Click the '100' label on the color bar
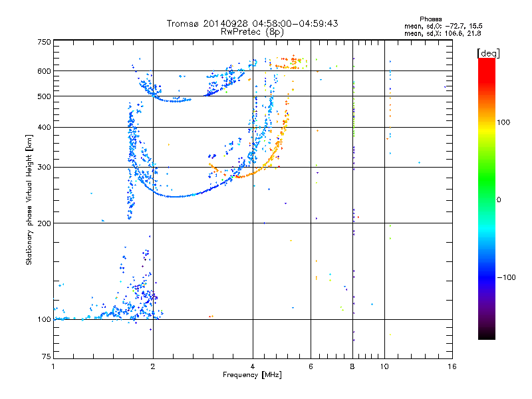This screenshot has height=399, width=532. [503, 122]
